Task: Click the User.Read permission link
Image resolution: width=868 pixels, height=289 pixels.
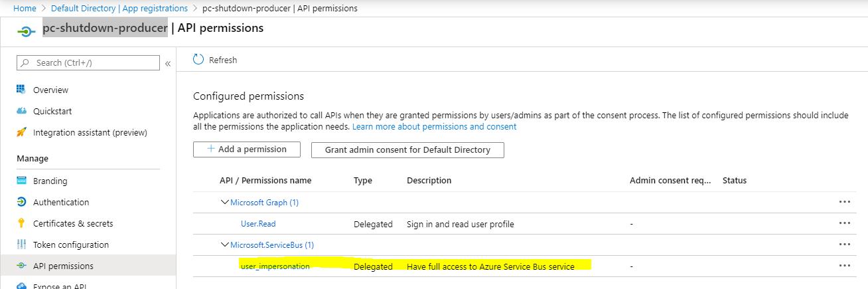Action: coord(258,224)
